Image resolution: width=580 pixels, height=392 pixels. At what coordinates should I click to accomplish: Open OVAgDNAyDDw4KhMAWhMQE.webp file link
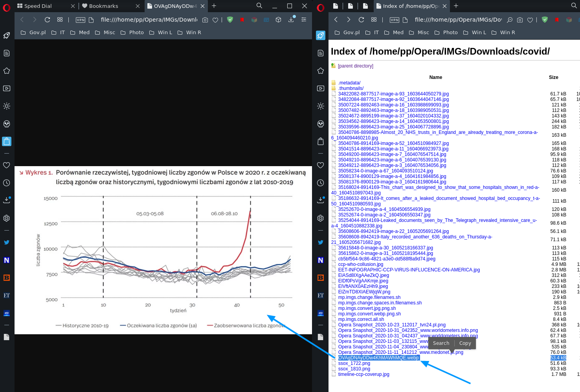tap(379, 358)
